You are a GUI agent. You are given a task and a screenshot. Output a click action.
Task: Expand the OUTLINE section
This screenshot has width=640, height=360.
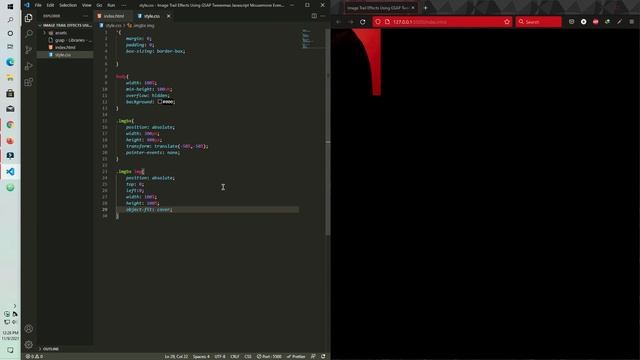click(51, 349)
